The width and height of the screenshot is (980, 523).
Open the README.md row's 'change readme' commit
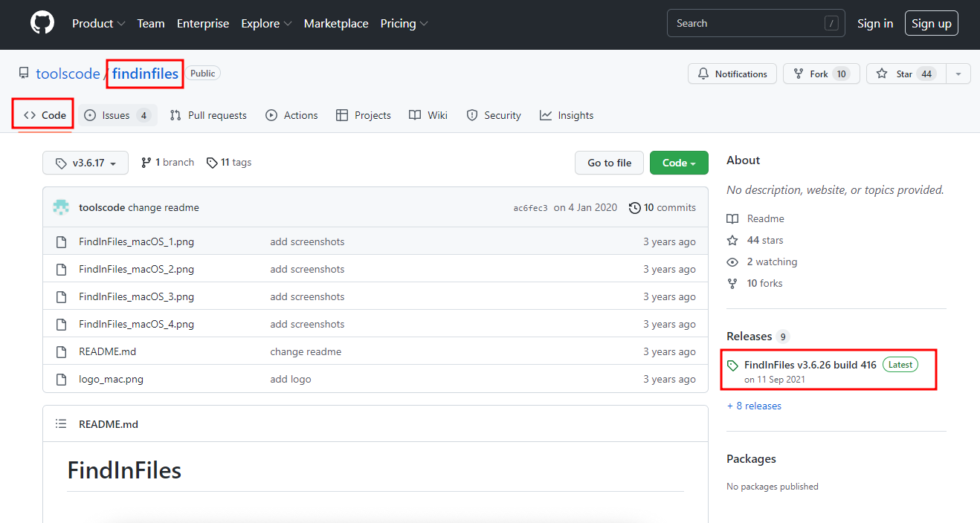pyautogui.click(x=306, y=351)
